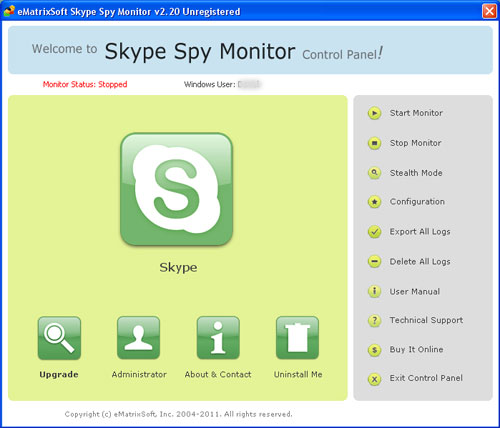500x428 pixels.
Task: Click the Export All Logs checkmark icon
Action: click(375, 232)
